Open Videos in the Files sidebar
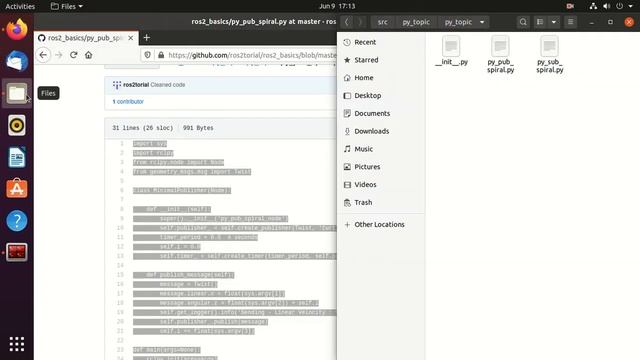The height and width of the screenshot is (360, 640). coord(381,184)
